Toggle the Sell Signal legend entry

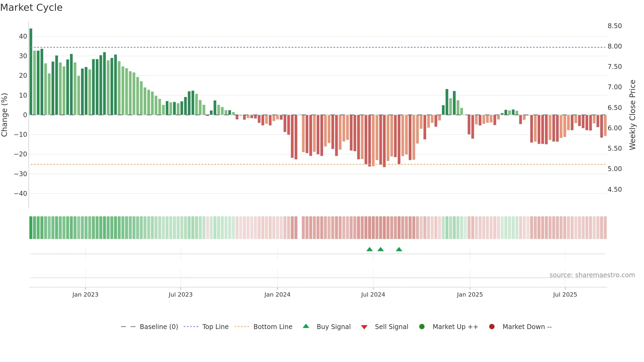(x=385, y=327)
